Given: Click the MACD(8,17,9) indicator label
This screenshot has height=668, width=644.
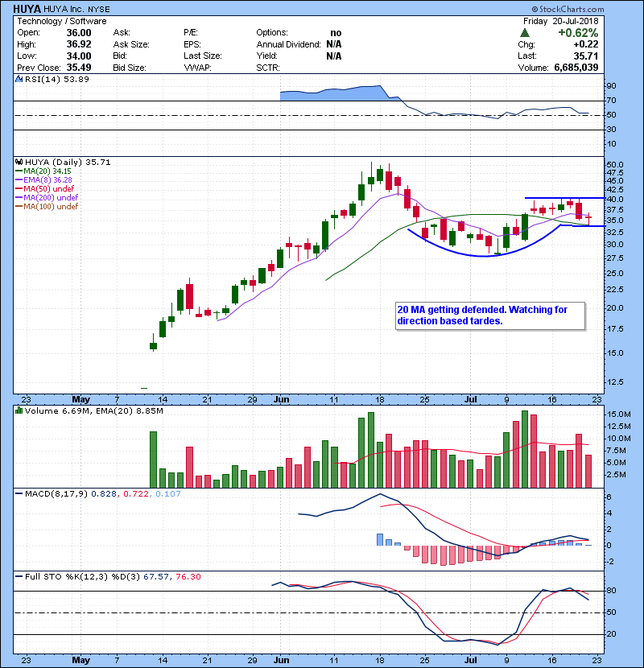Looking at the screenshot, I should pos(56,494).
